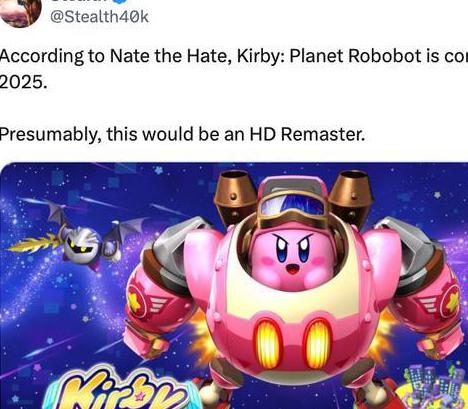Click the "2025." text line

coord(23,82)
